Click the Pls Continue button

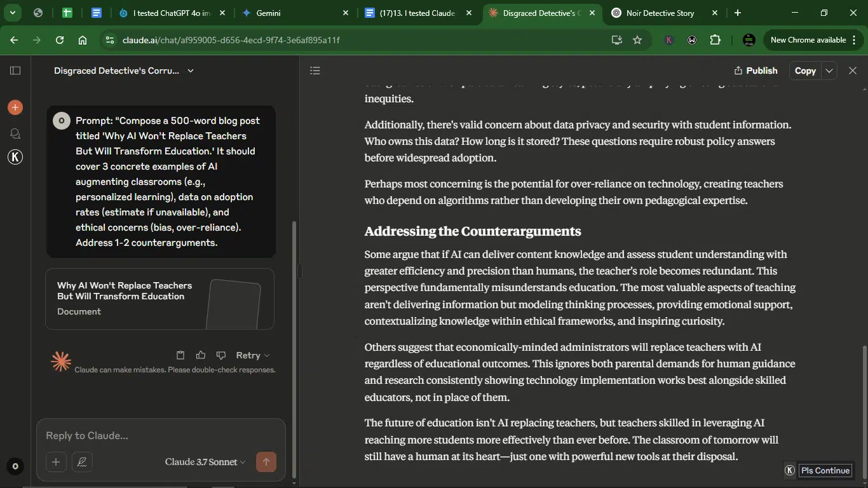tap(825, 470)
